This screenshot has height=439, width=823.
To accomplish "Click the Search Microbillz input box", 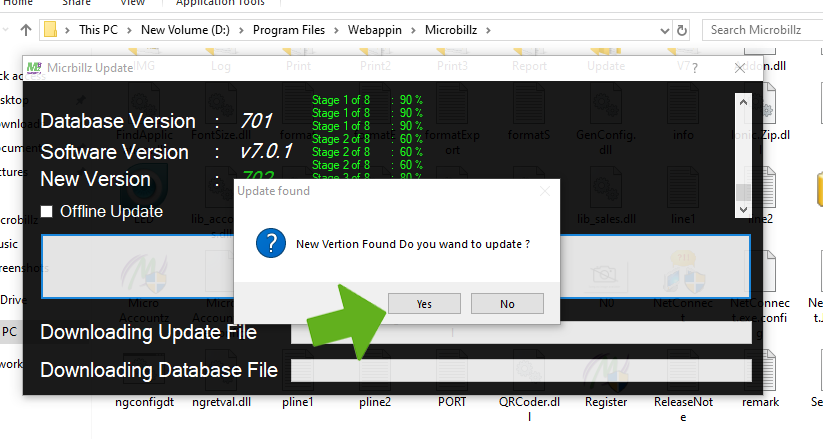I will [762, 30].
